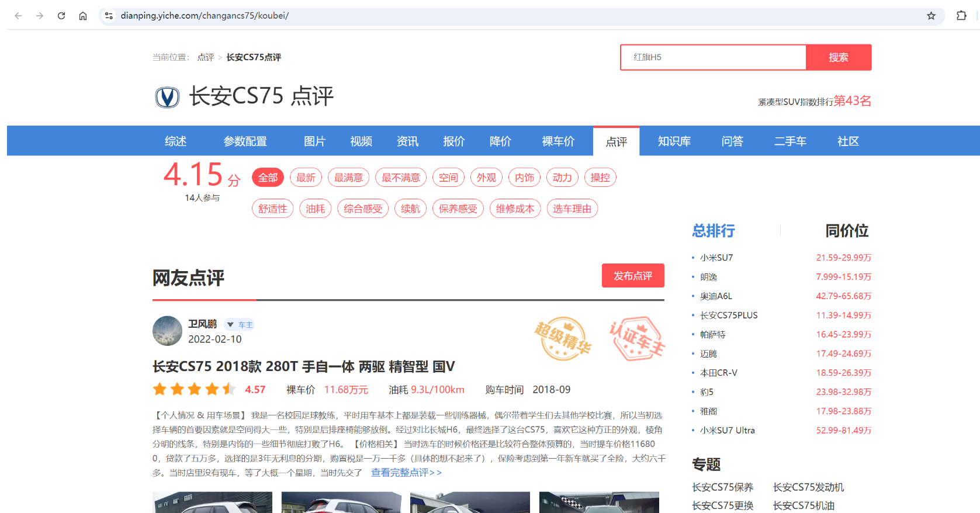Go forward with browser forward arrow
Screen dimensions: 980x513
click(40, 16)
